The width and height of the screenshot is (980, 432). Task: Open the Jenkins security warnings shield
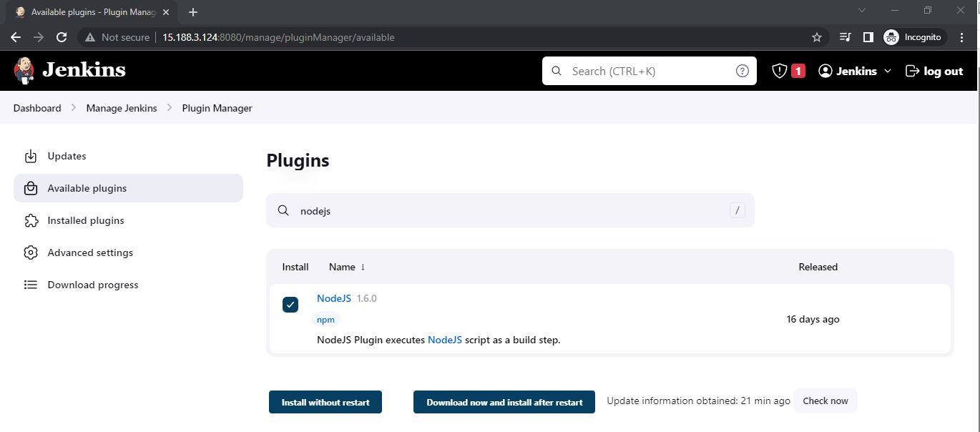[779, 70]
